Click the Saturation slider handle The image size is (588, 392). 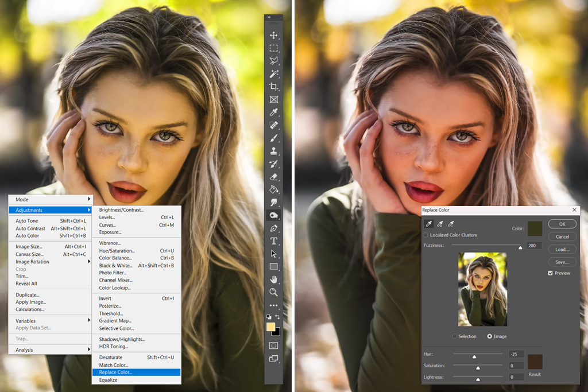pos(478,368)
